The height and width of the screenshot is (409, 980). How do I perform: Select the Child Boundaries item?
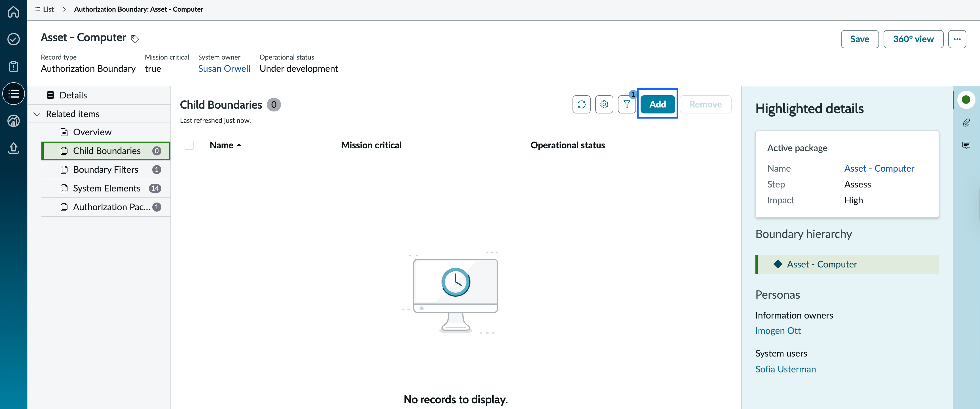point(106,151)
